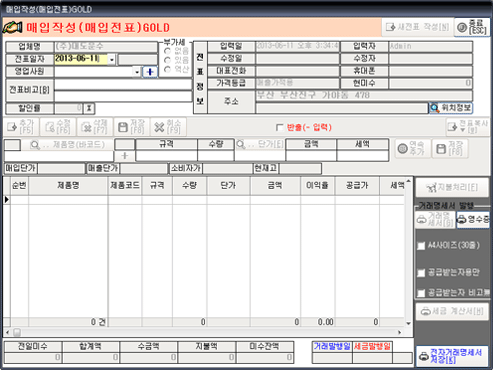The image size is (493, 370).
Task: Click the 추가[F5] add toolbar button
Action: coord(21,127)
